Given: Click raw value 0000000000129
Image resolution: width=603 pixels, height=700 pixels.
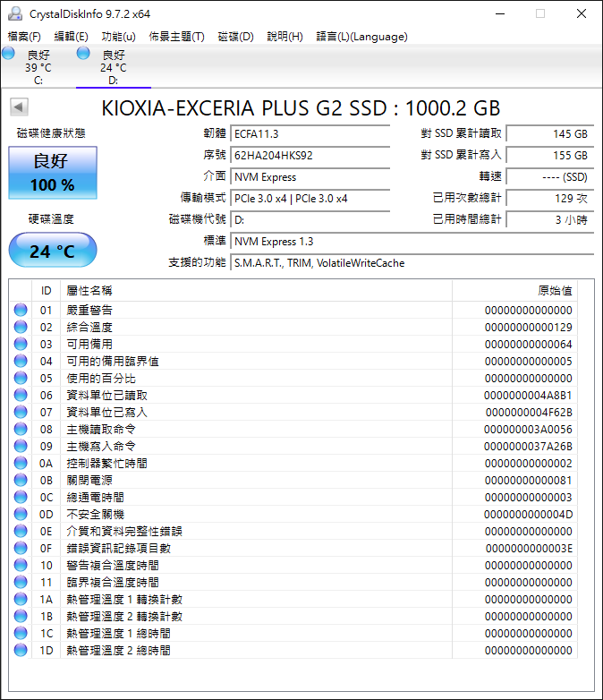Looking at the screenshot, I should tap(529, 328).
